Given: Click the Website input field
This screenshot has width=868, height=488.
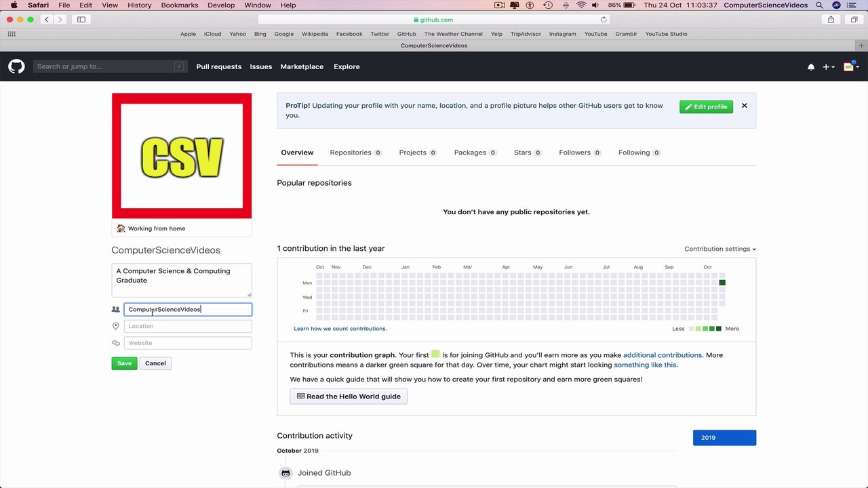Looking at the screenshot, I should pyautogui.click(x=188, y=343).
